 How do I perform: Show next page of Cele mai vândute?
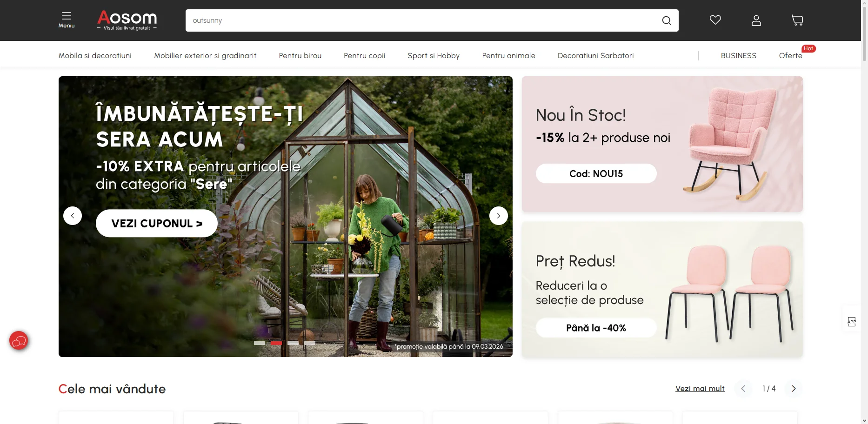(x=793, y=389)
